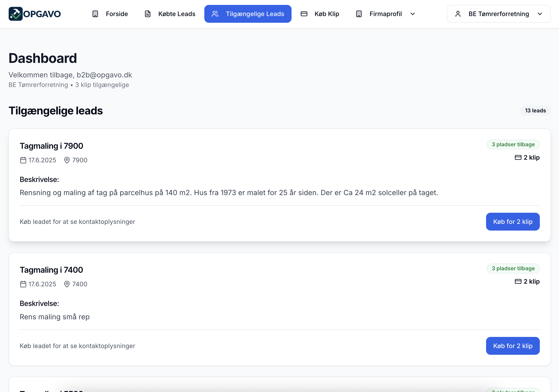
Task: Click card icon beside 2 klip on Tagmaling i 7900
Action: 518,157
